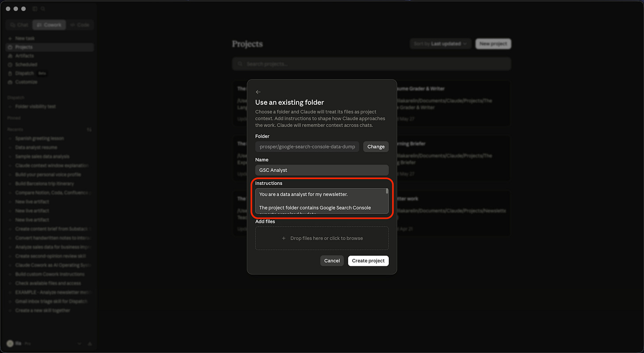Open the Create content brief from Substack recent

[50, 229]
